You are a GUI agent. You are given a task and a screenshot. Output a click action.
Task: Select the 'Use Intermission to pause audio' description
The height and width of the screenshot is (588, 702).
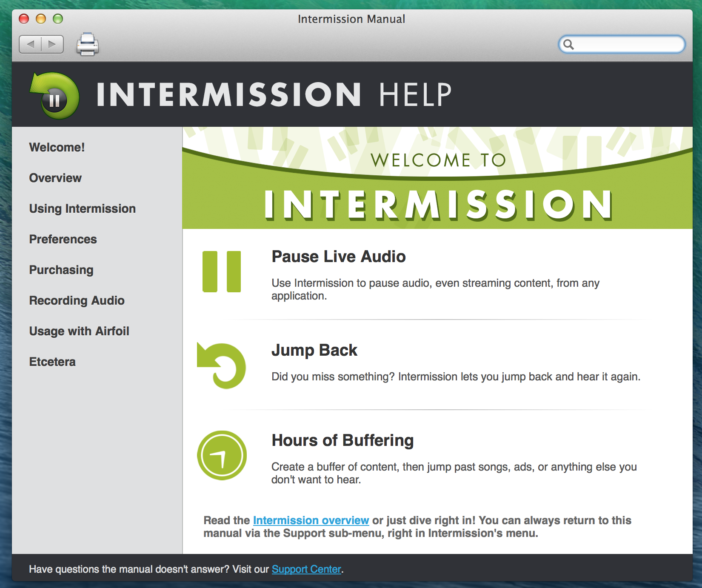435,289
